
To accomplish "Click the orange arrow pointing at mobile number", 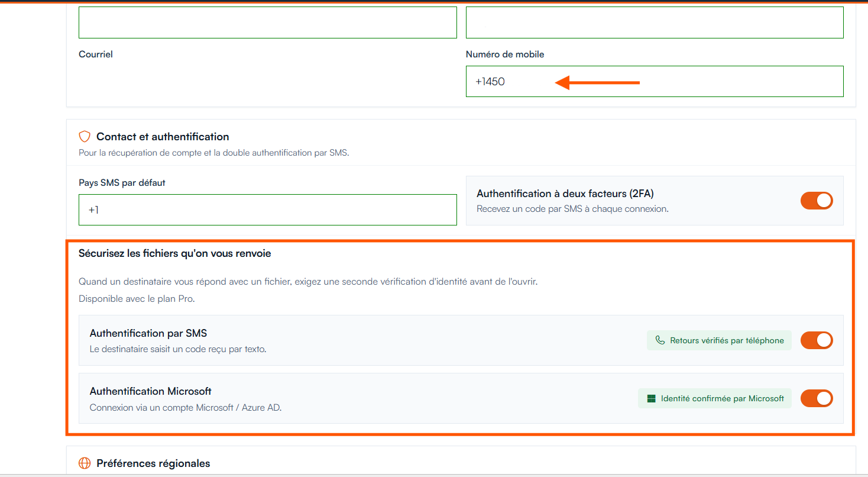I will (x=597, y=82).
